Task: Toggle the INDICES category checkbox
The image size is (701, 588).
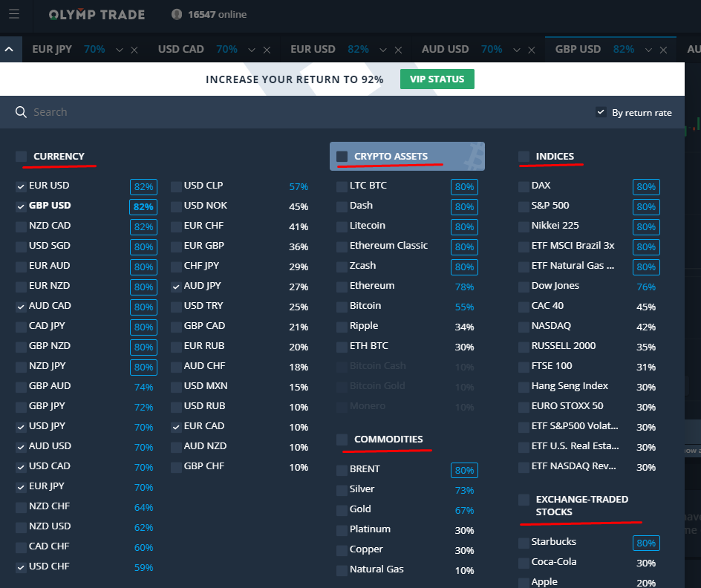Action: (524, 157)
